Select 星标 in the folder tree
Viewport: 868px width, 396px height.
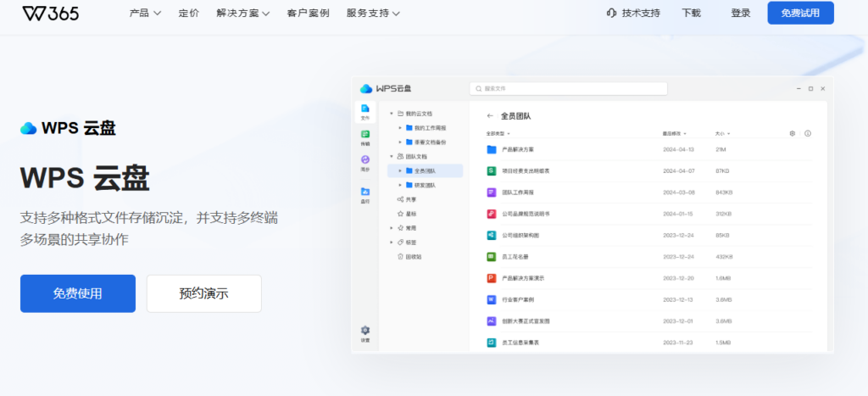point(411,214)
